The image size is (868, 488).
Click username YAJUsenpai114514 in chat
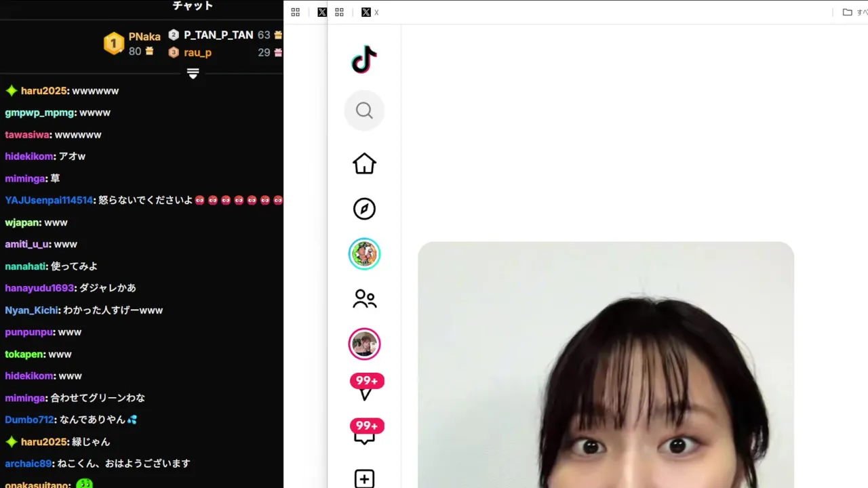pos(49,201)
